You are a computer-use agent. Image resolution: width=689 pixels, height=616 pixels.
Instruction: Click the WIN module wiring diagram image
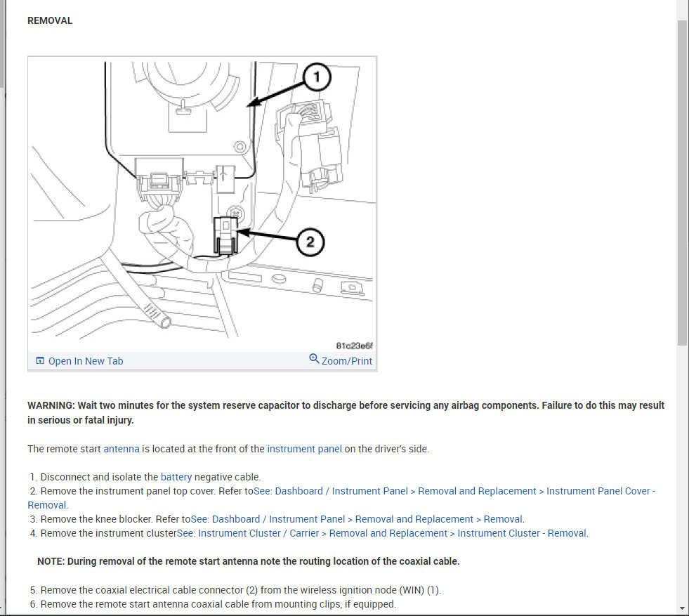point(202,204)
